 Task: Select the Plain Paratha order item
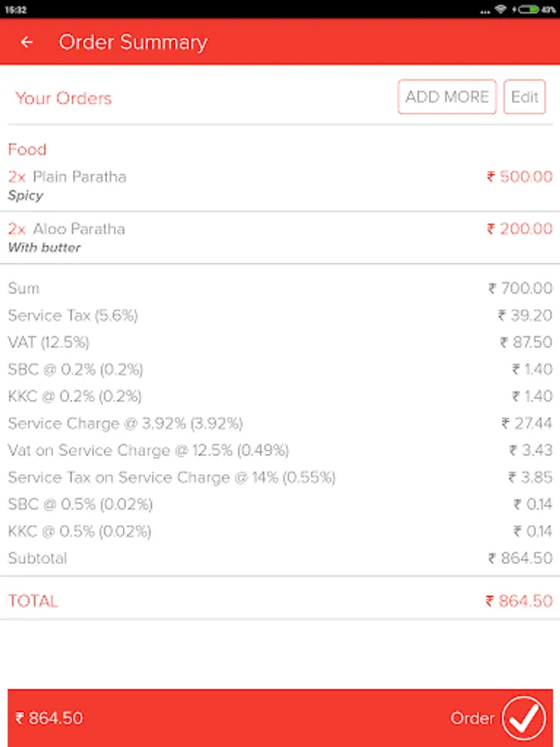[x=280, y=185]
